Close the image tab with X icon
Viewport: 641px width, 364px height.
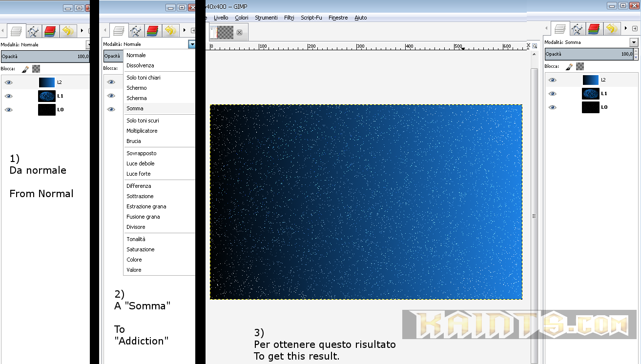click(x=239, y=33)
